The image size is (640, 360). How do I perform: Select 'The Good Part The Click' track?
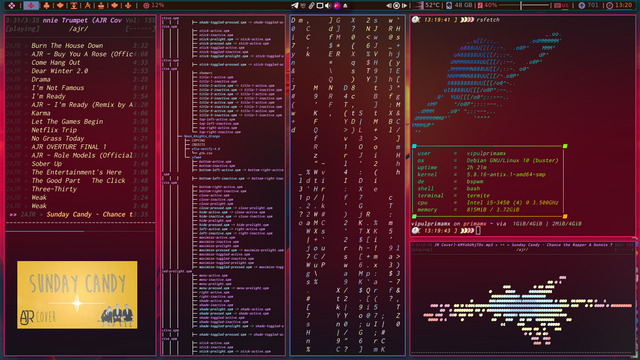coord(78,181)
